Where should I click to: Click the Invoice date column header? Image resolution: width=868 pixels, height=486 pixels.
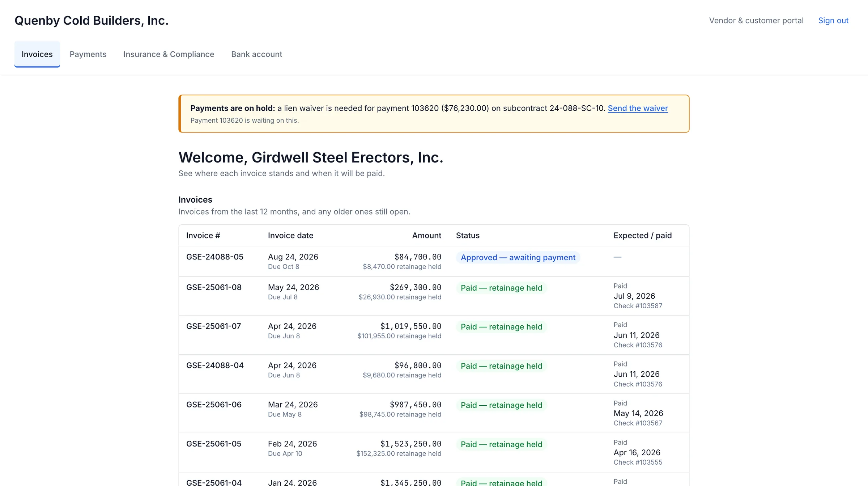click(x=290, y=236)
